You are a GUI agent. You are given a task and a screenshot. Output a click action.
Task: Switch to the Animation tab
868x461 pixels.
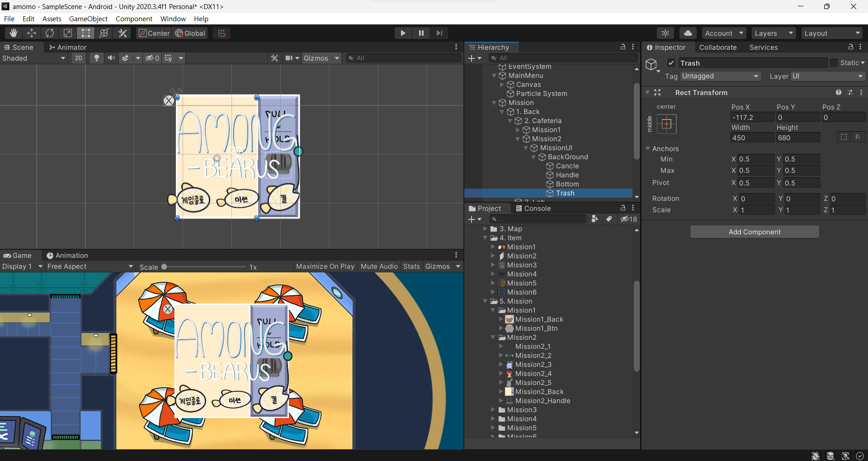67,256
